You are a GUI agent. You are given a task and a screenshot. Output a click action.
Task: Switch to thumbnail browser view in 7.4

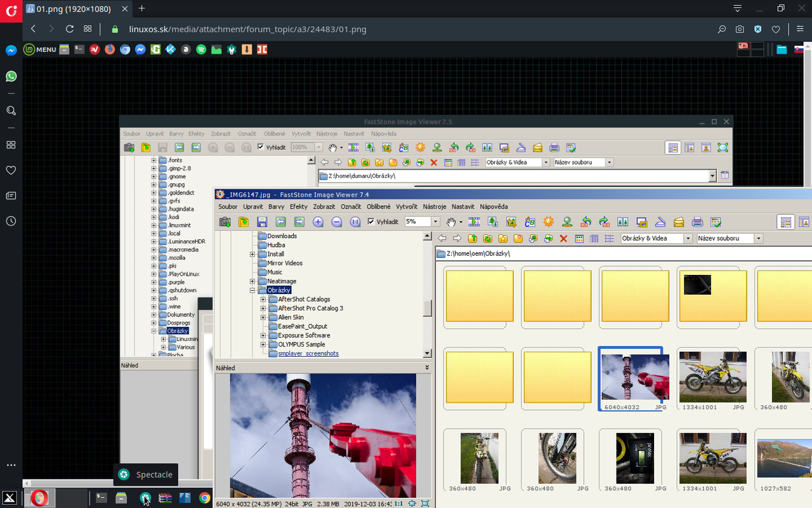click(x=786, y=222)
